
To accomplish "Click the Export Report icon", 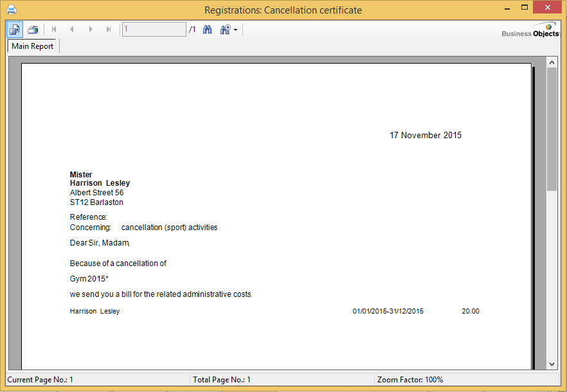I will tap(15, 30).
